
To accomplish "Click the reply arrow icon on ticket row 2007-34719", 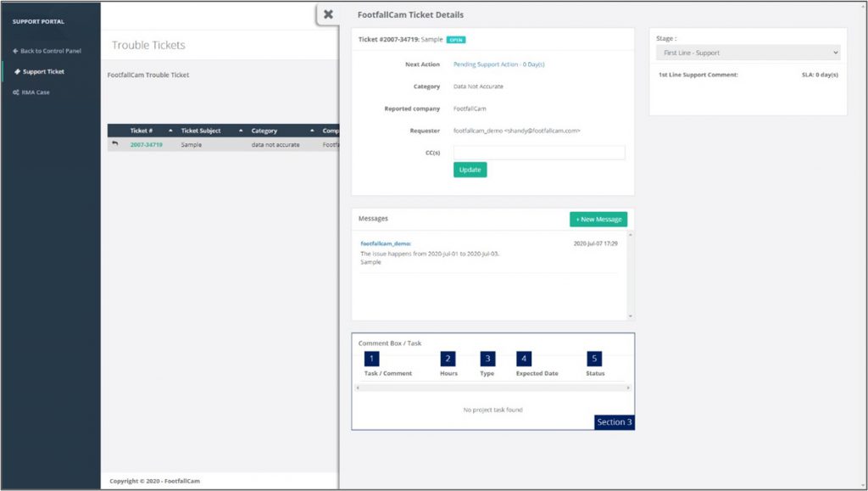I will coord(116,144).
